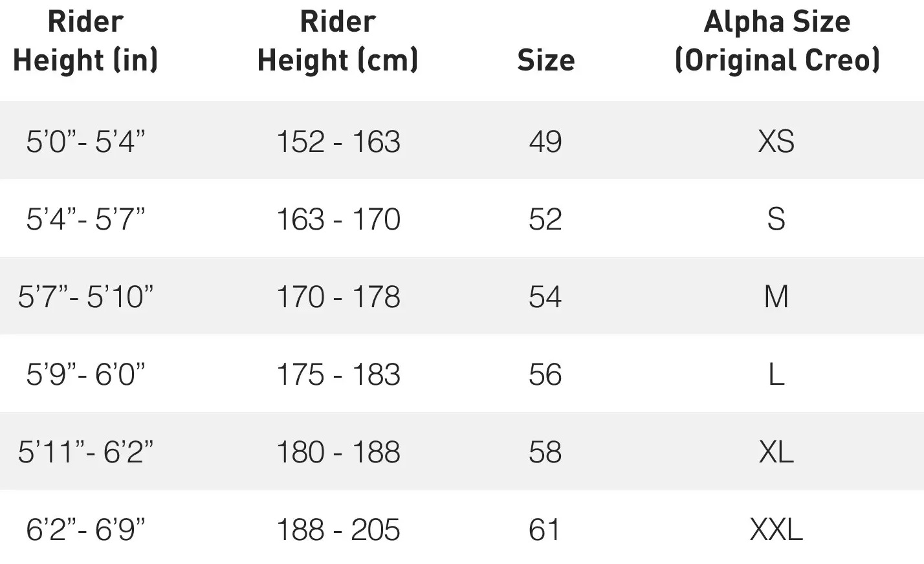Click size 58 in the table

point(545,451)
